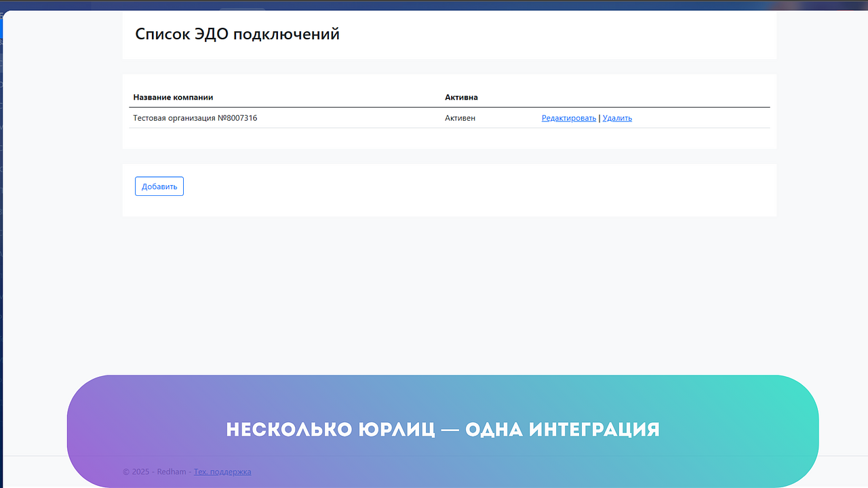Image resolution: width=868 pixels, height=488 pixels.
Task: Select the Тестовая организация №8007316 cell
Action: click(x=195, y=118)
